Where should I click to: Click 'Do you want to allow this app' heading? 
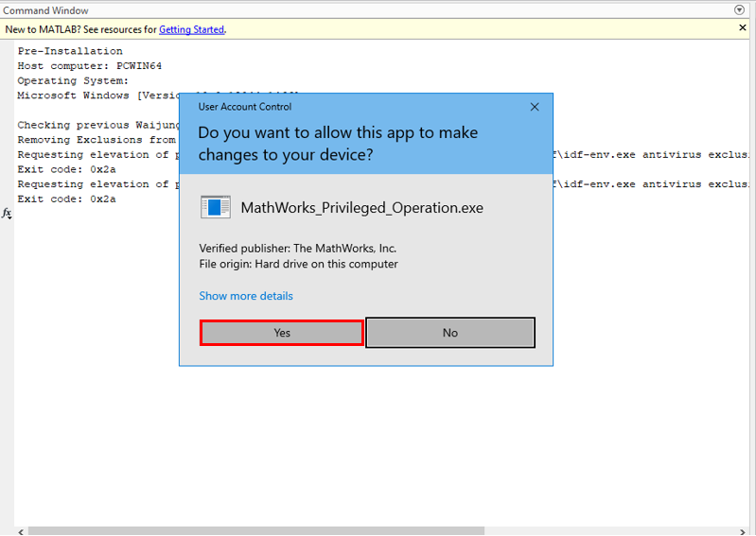point(338,144)
